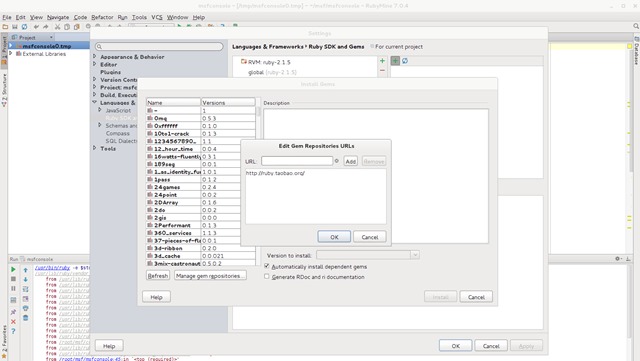
Task: Open the Project view dropdown arrow
Action: coord(51,37)
